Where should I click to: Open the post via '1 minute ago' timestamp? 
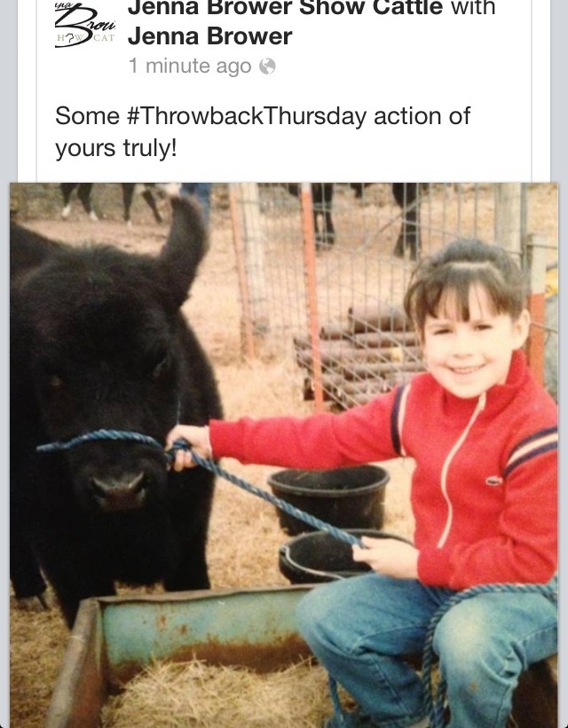190,67
